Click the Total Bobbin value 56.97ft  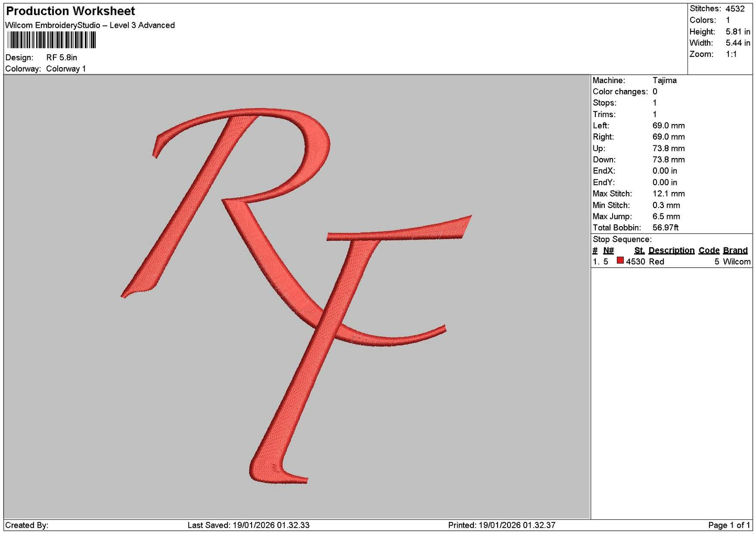pos(665,228)
